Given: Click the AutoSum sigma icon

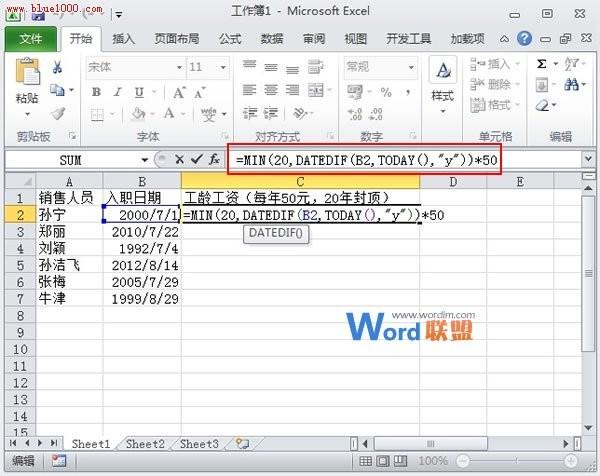Looking at the screenshot, I should 541,64.
